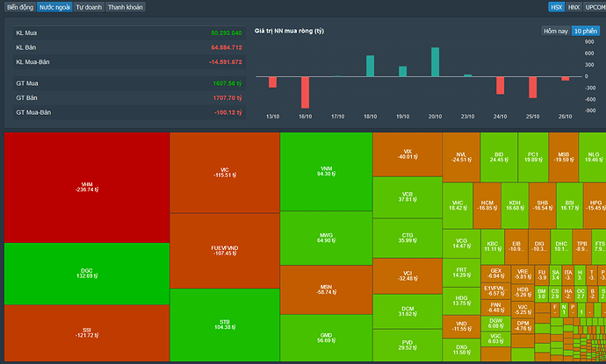Select the SHB heatmap tile
The image size is (606, 364).
543,206
